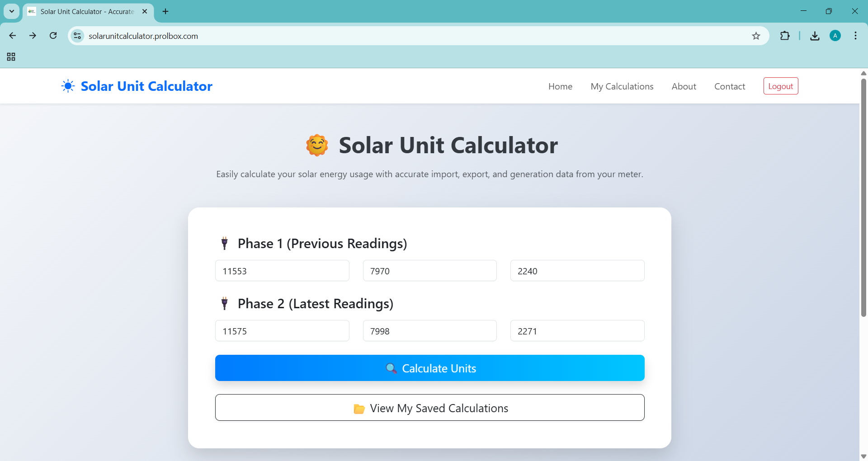The height and width of the screenshot is (461, 868).
Task: Open the Contact page link
Action: 729,86
